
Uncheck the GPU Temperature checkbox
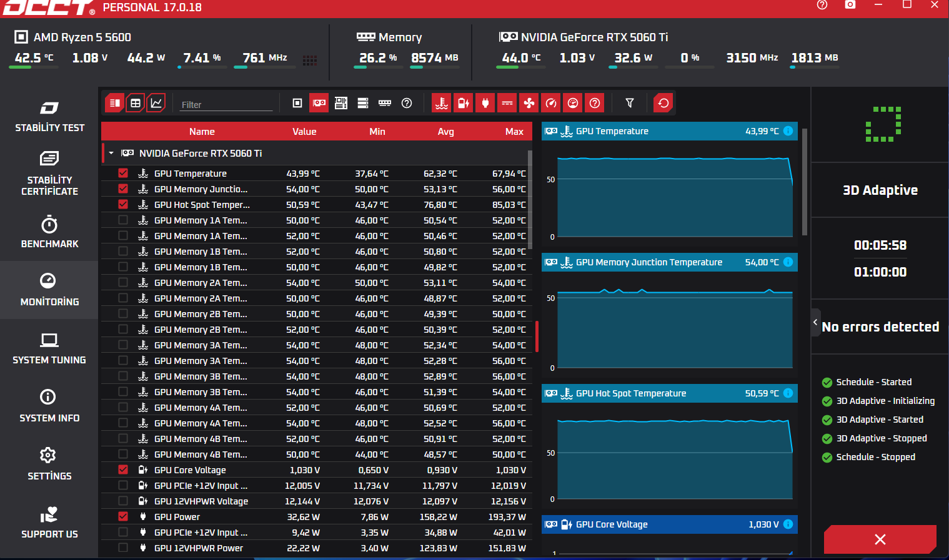point(123,173)
